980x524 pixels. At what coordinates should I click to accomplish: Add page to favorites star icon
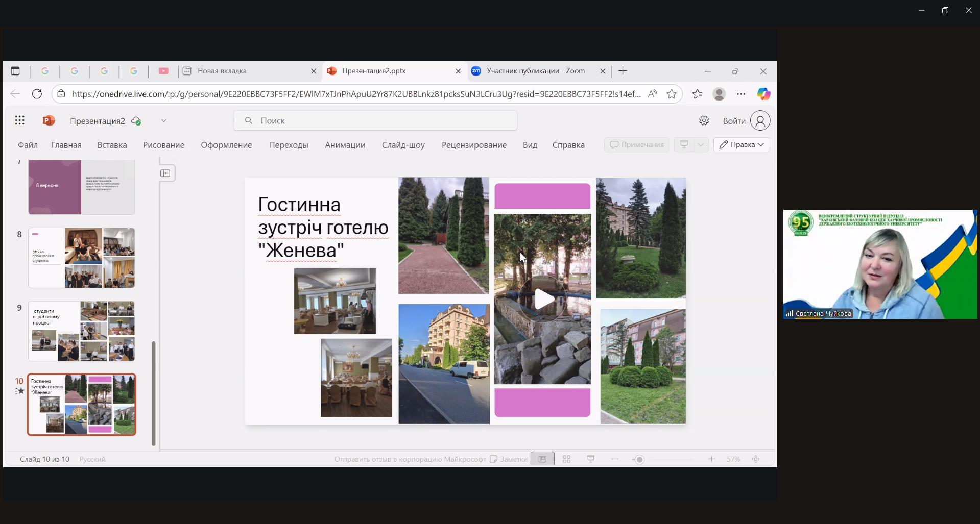coord(672,94)
